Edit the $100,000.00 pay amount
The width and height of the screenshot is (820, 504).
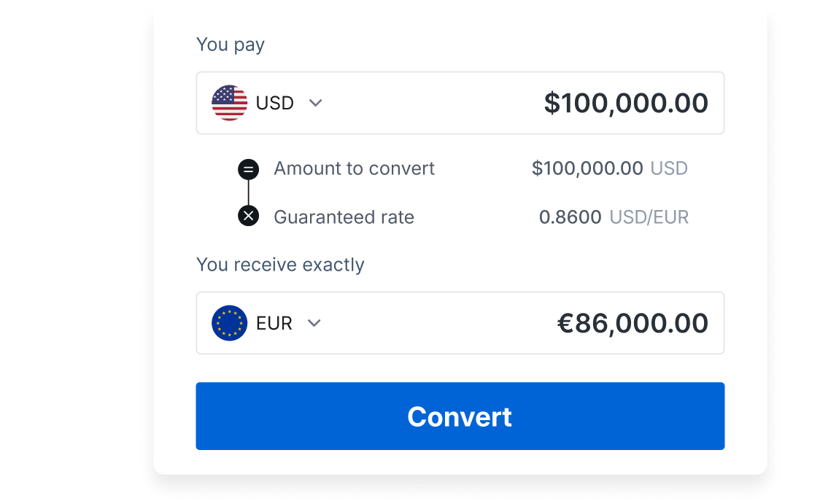point(625,103)
